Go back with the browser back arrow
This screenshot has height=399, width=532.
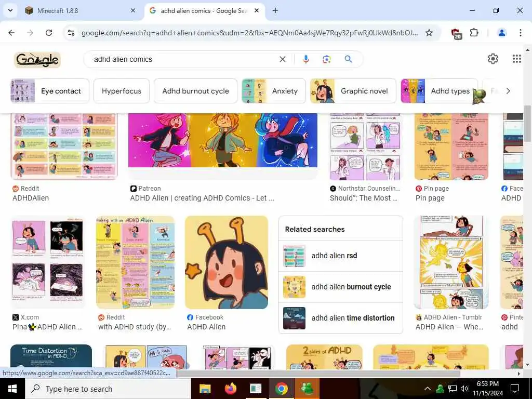pyautogui.click(x=11, y=33)
